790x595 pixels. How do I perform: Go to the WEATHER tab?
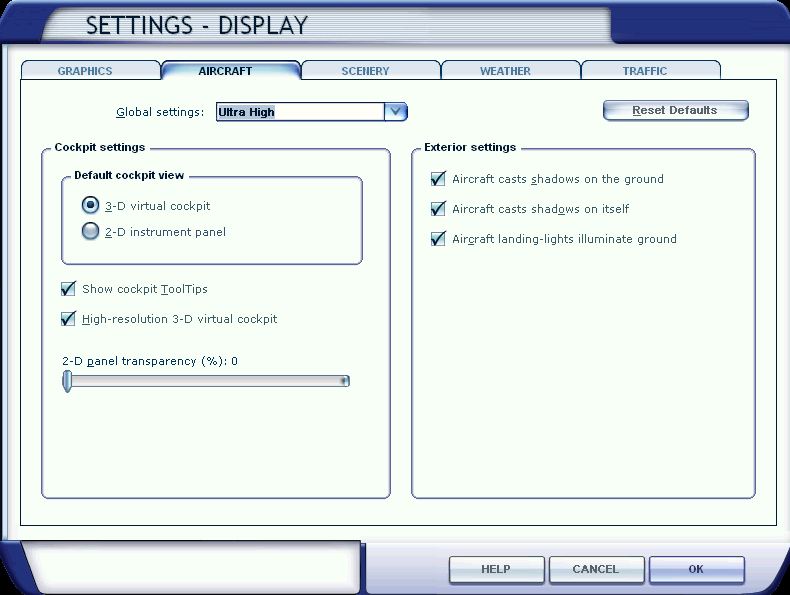click(505, 71)
